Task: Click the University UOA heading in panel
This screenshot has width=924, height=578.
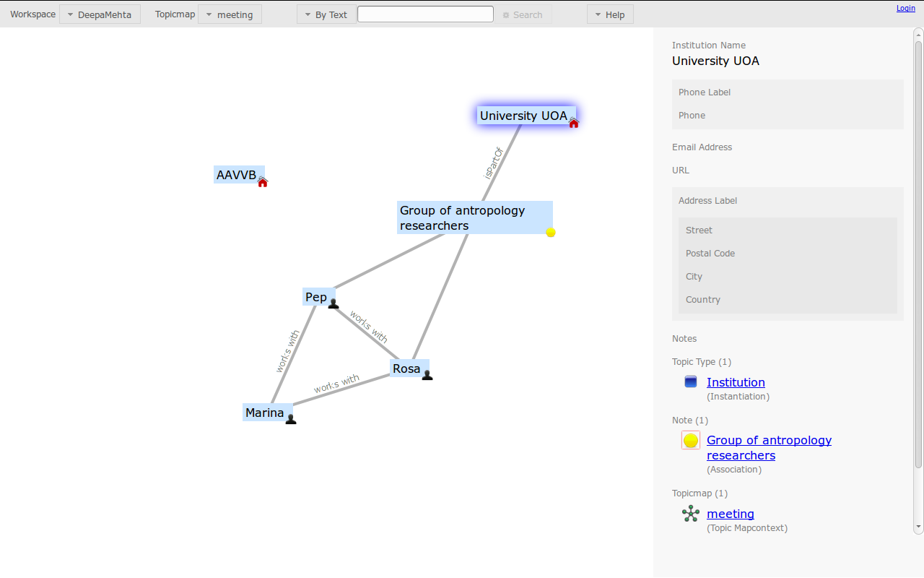Action: click(x=715, y=61)
